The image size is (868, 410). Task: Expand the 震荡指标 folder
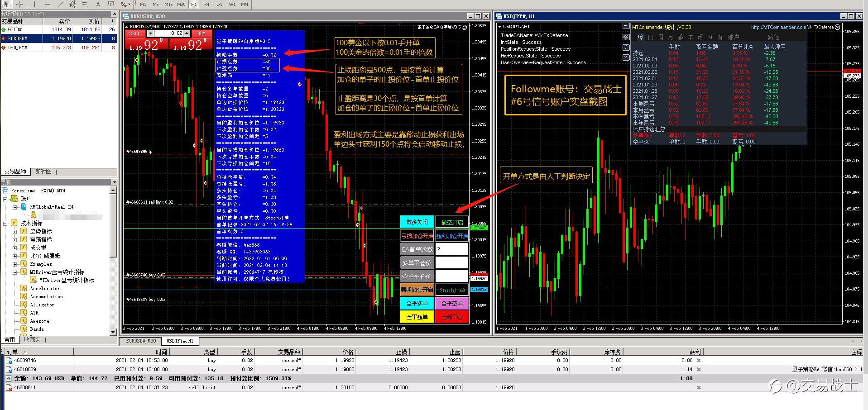(x=14, y=239)
